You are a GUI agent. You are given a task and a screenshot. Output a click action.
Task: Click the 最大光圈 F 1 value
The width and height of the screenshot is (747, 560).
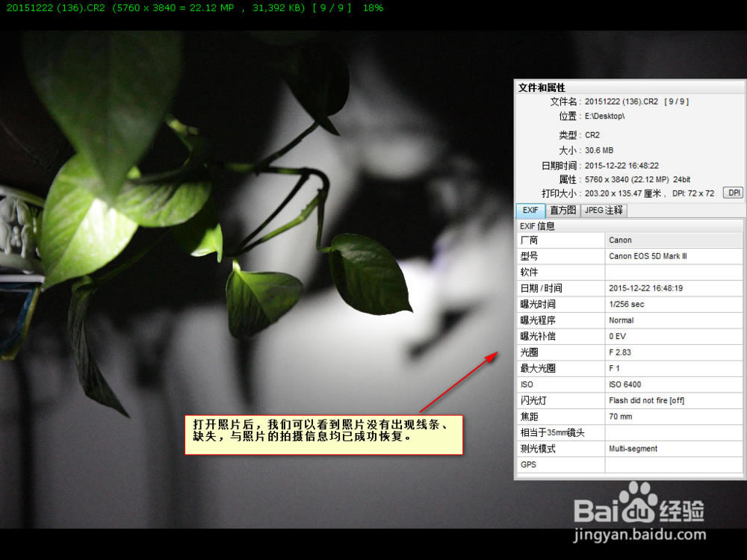[614, 369]
